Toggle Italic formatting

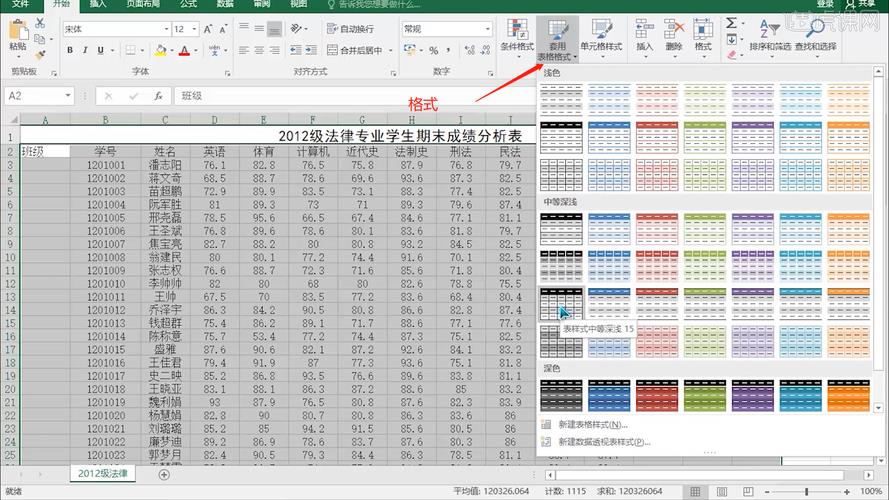point(85,50)
